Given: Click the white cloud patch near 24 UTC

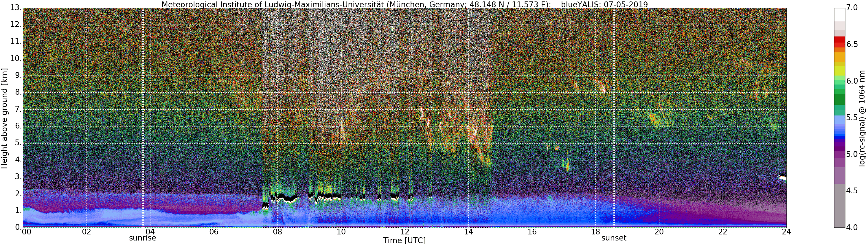Looking at the screenshot, I should point(783,177).
